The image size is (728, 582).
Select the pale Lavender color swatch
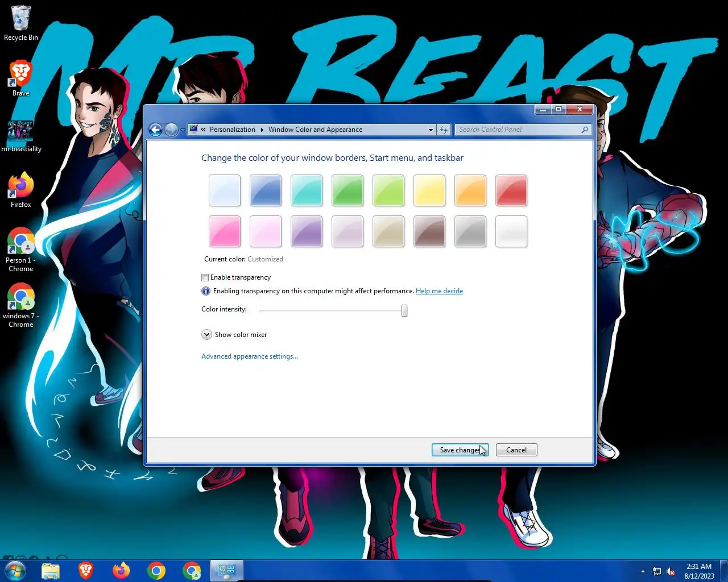pyautogui.click(x=348, y=231)
